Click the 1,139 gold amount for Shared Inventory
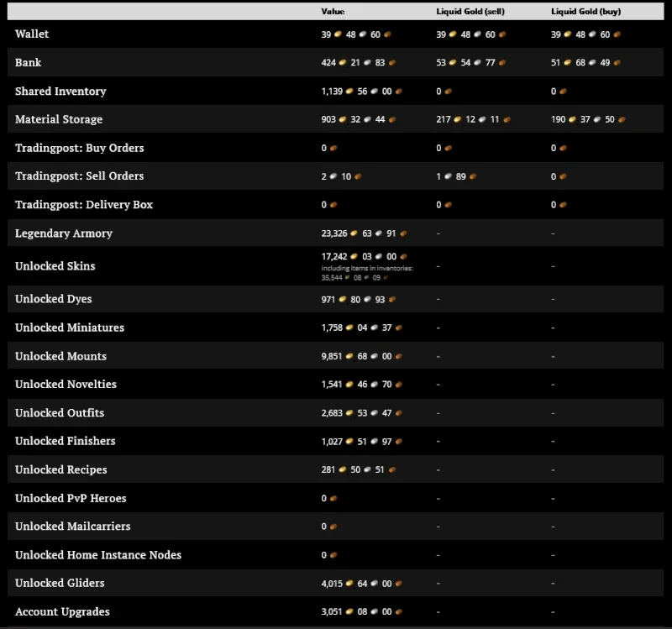 point(332,92)
